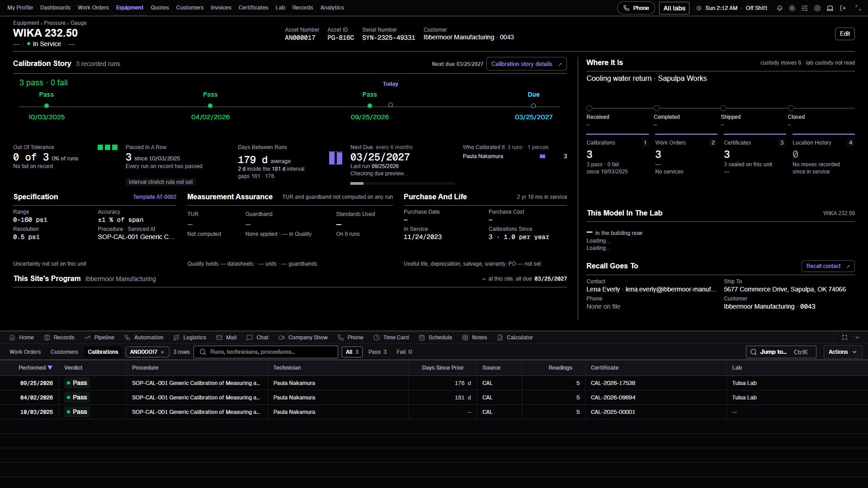Open the All labs selector
The width and height of the screenshot is (868, 488).
point(674,8)
